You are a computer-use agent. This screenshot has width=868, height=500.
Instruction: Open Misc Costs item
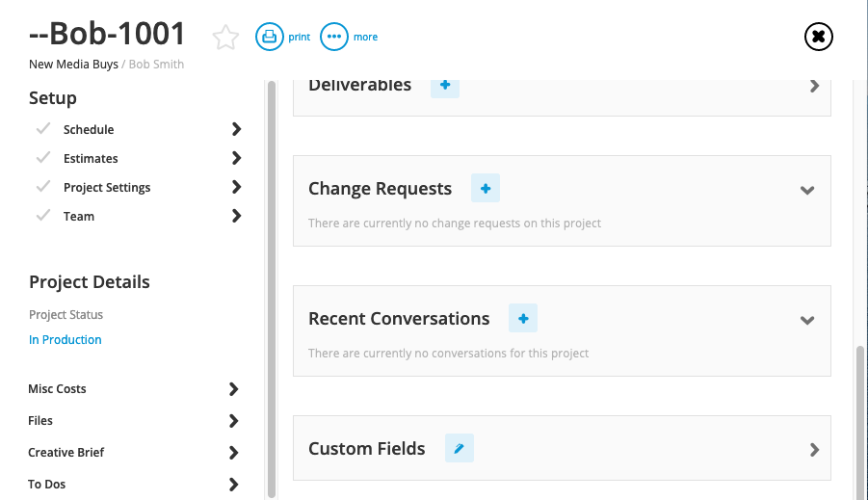(x=57, y=388)
